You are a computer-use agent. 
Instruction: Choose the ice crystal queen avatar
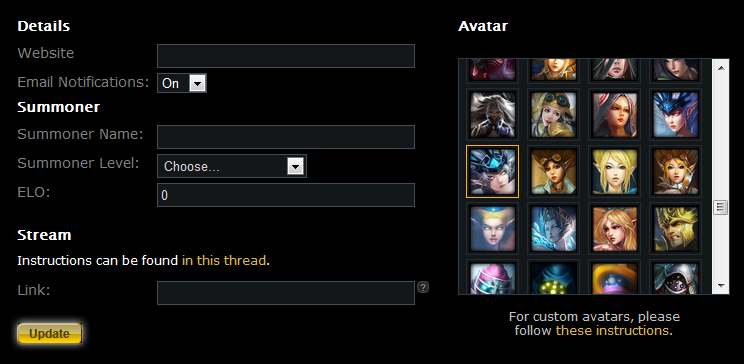click(x=554, y=228)
